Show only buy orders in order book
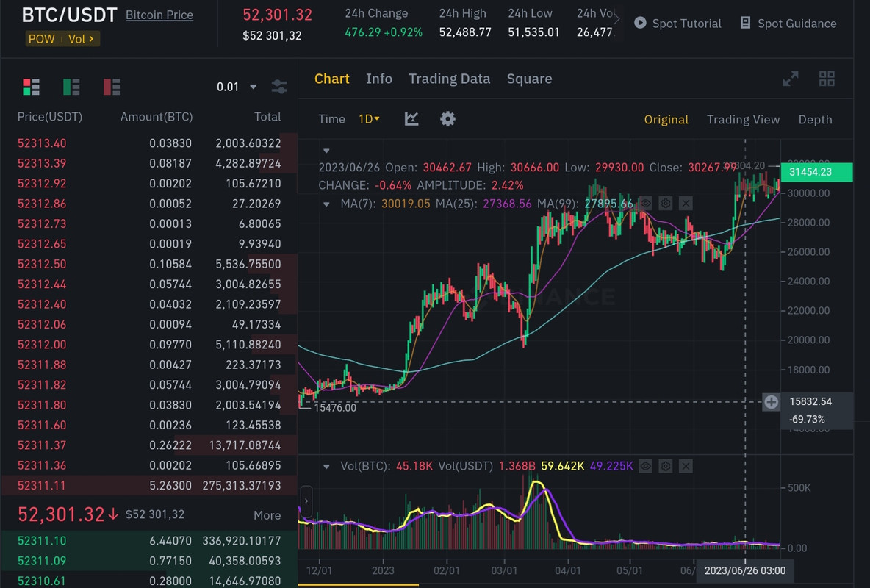The width and height of the screenshot is (870, 588). [x=71, y=87]
